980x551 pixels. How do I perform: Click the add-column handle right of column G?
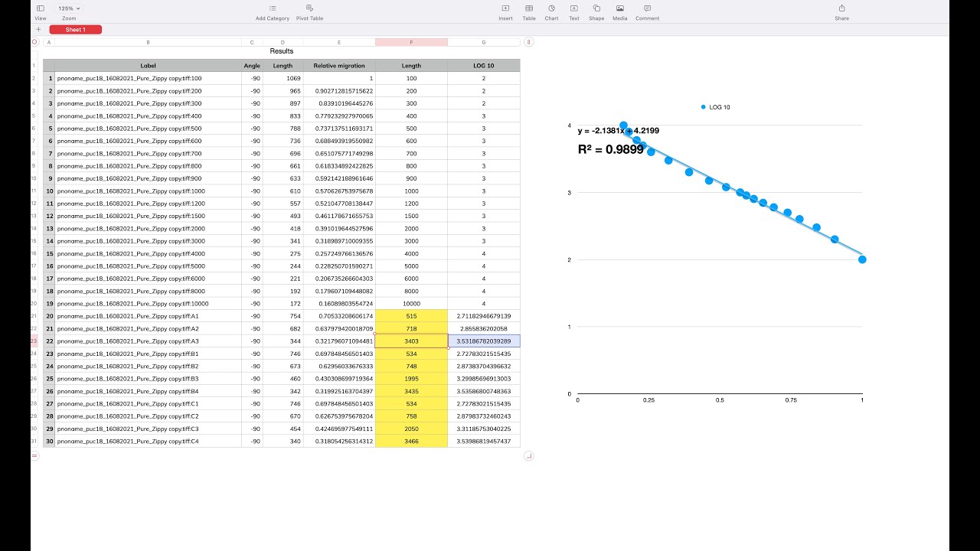coord(528,42)
